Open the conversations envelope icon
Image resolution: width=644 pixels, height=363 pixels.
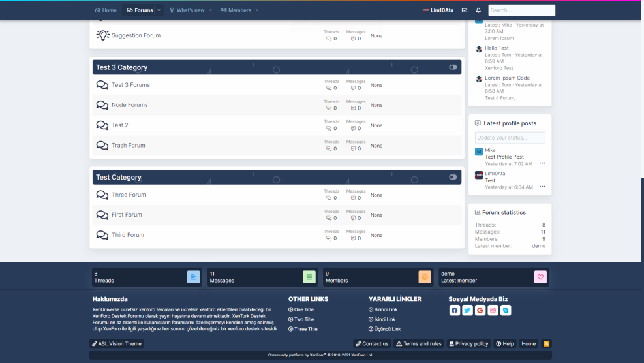pos(465,10)
